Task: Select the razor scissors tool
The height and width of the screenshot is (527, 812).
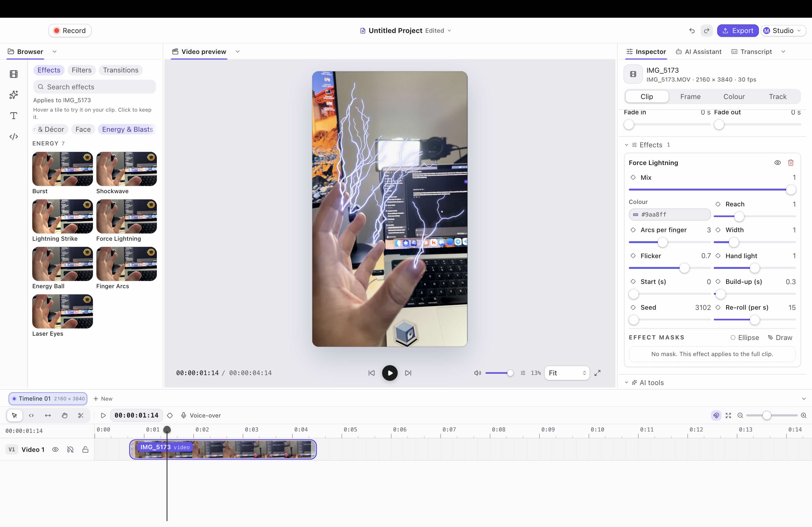Action: tap(81, 415)
